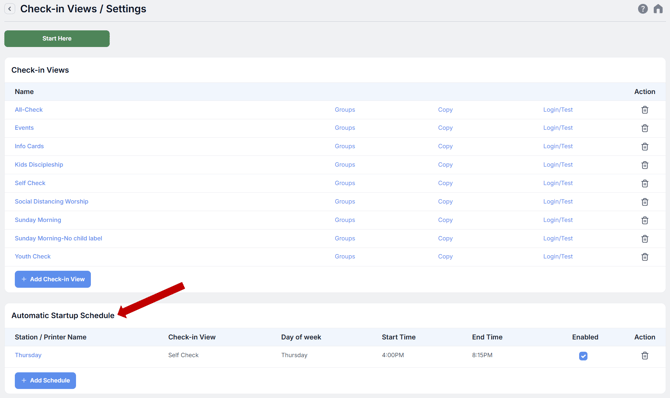Copy the Events view
This screenshot has width=670, height=398.
coord(445,127)
